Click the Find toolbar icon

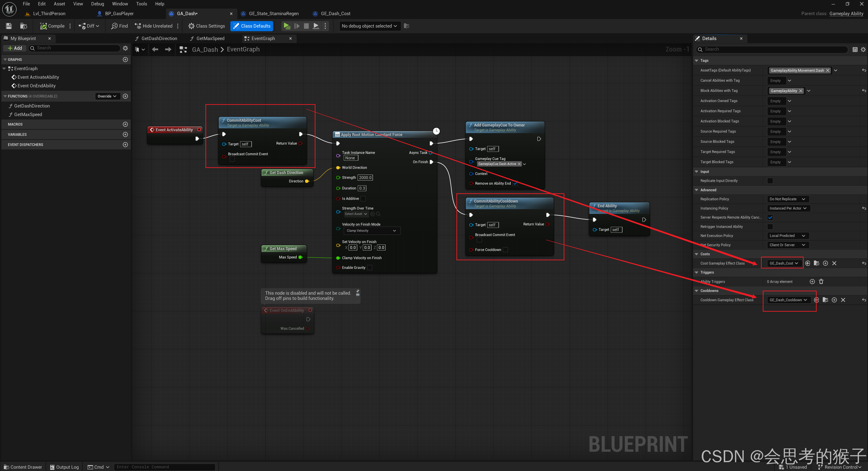coord(120,26)
